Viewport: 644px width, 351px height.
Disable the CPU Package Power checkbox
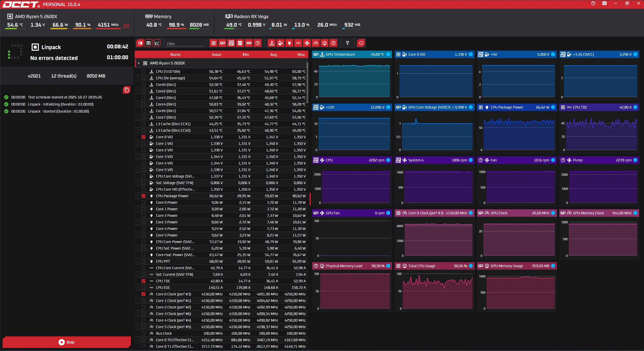click(x=143, y=196)
